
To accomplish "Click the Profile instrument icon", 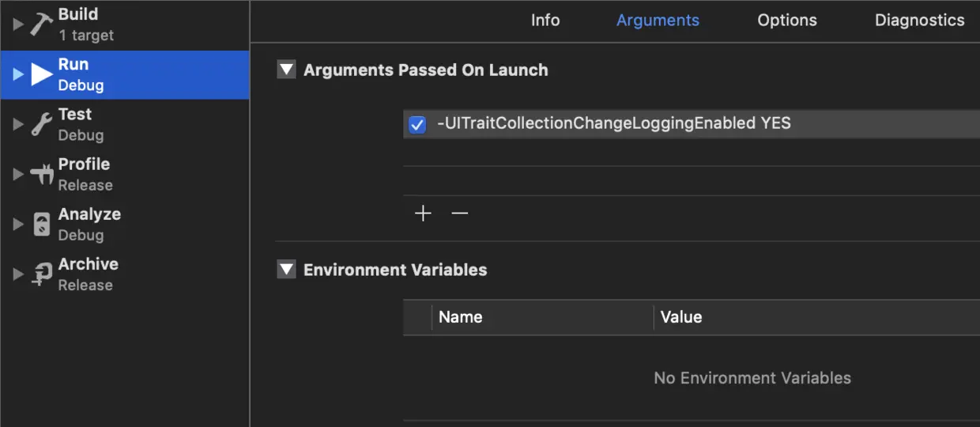I will point(42,174).
